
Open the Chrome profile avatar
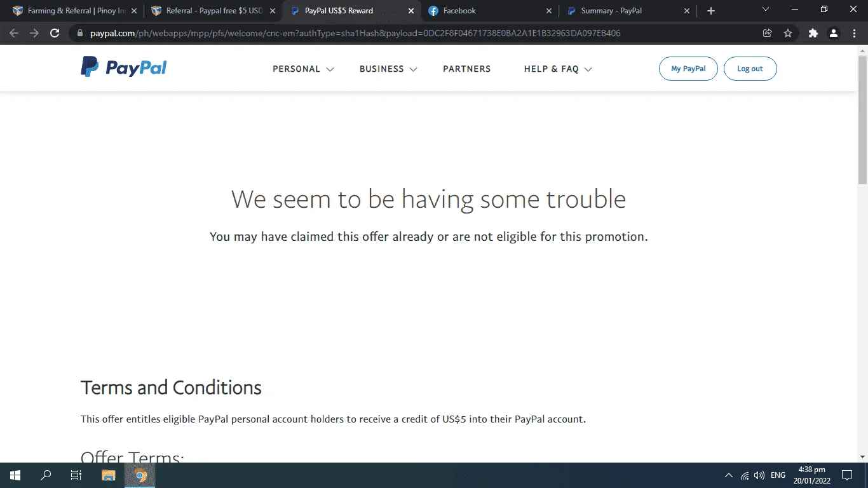click(834, 33)
